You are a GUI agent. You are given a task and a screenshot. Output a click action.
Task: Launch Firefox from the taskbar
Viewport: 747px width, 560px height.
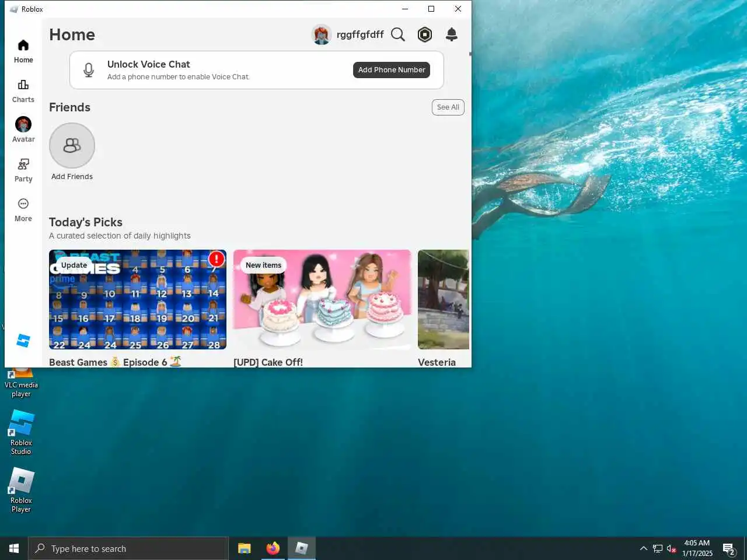point(273,548)
